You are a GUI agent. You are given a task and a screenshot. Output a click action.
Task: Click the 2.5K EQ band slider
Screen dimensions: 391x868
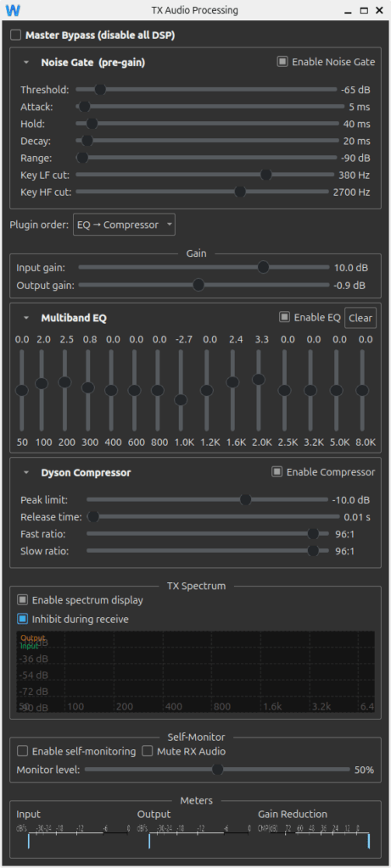pos(284,391)
